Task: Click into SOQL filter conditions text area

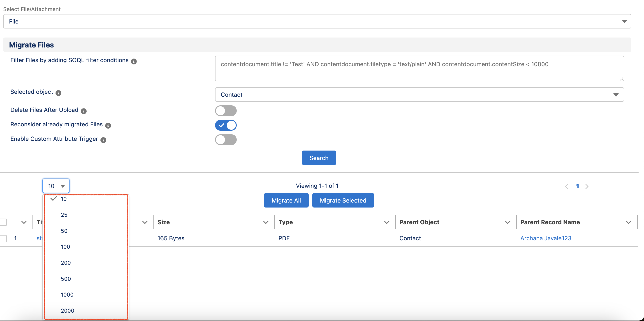Action: (419, 68)
